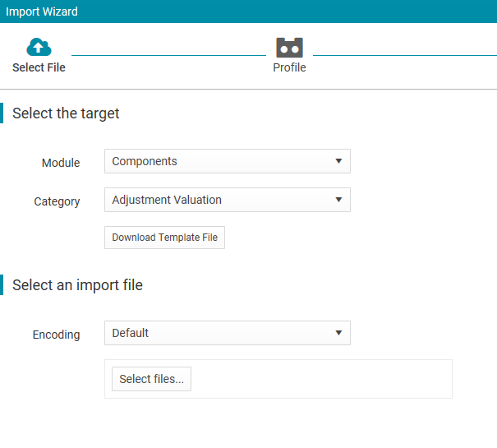Screen dimensions: 497x448
Task: Open the Module dropdown showing Components
Action: [x=228, y=161]
